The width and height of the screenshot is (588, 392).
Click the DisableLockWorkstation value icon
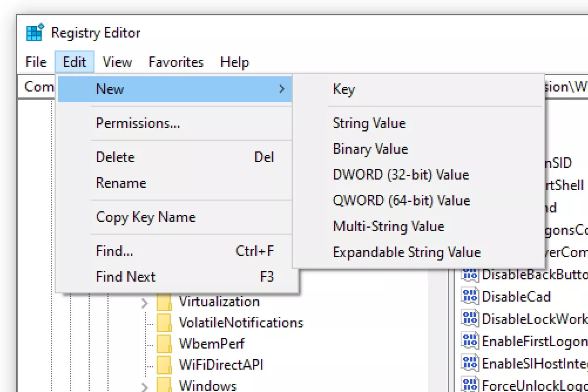pos(470,319)
